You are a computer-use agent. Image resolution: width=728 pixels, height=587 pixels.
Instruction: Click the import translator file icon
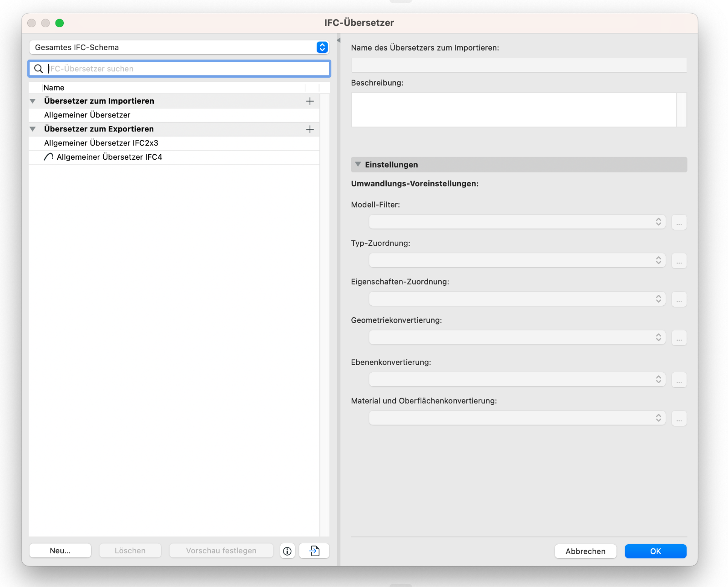coord(314,551)
